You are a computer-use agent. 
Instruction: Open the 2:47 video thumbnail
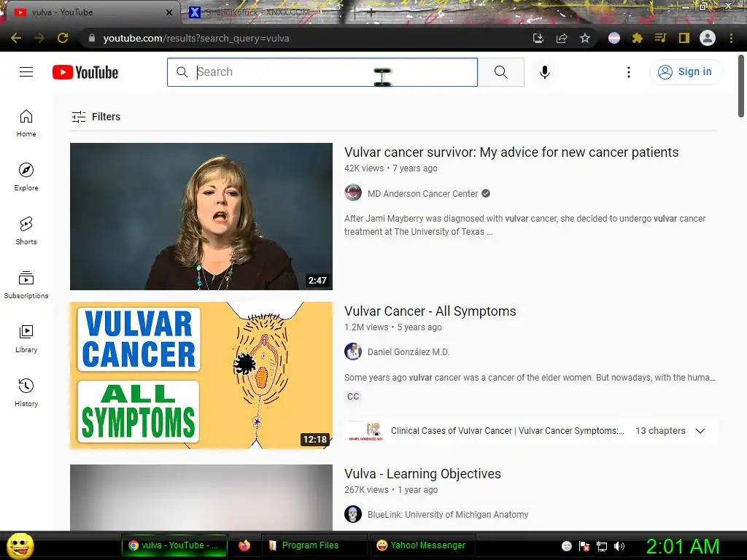(x=201, y=216)
